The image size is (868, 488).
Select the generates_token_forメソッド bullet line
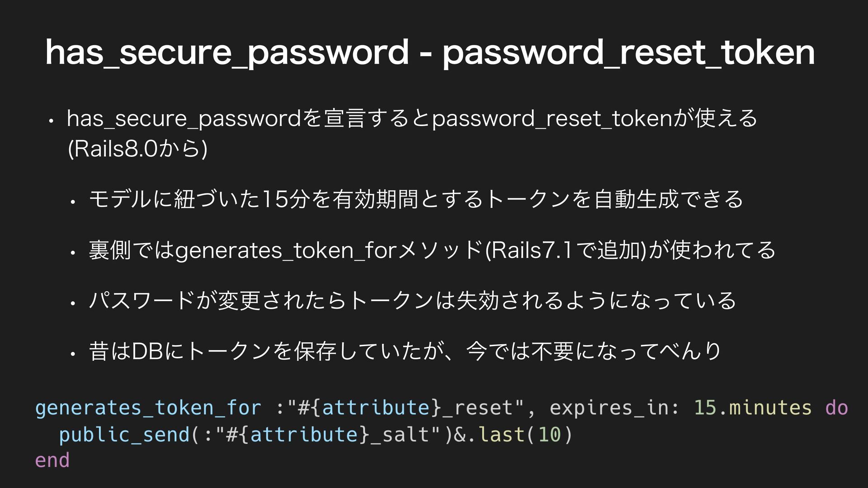click(x=432, y=250)
